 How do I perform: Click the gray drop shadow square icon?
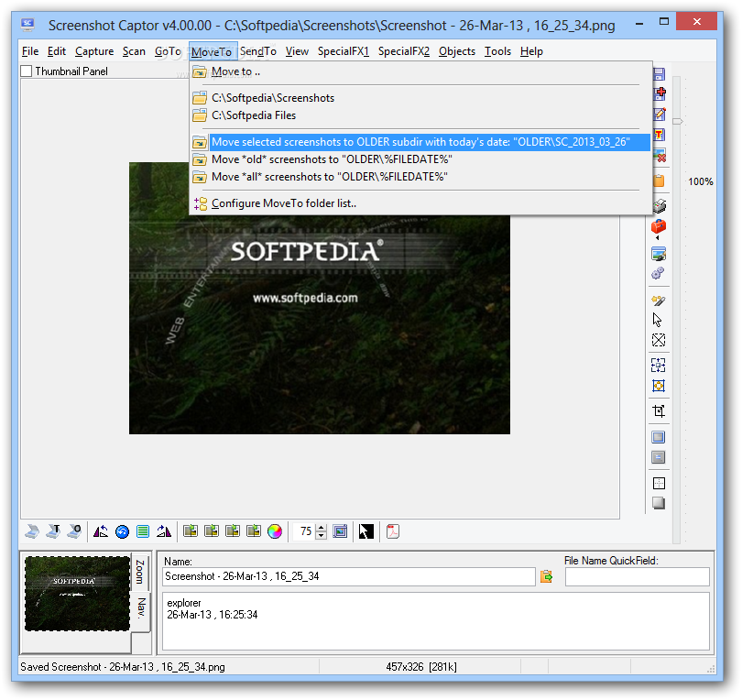coord(659,503)
